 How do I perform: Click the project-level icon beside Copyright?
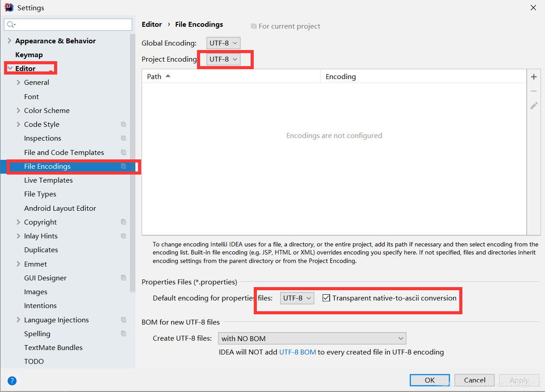pos(124,222)
